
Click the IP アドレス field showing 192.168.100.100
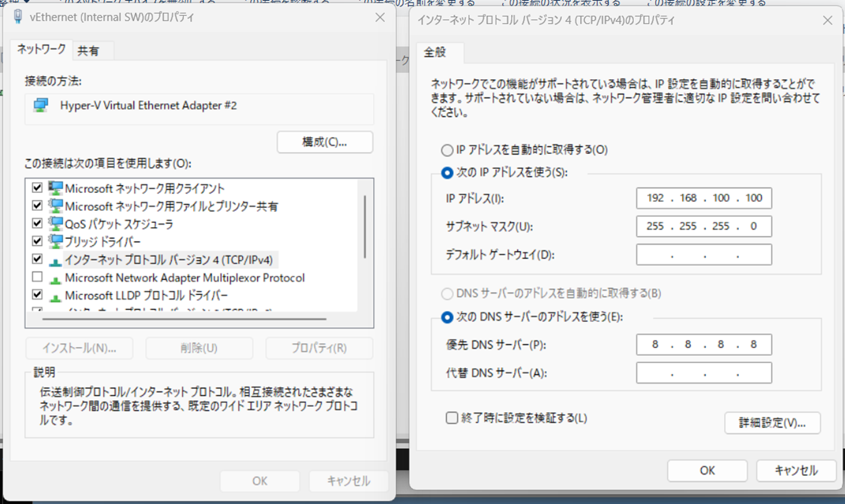tap(704, 198)
